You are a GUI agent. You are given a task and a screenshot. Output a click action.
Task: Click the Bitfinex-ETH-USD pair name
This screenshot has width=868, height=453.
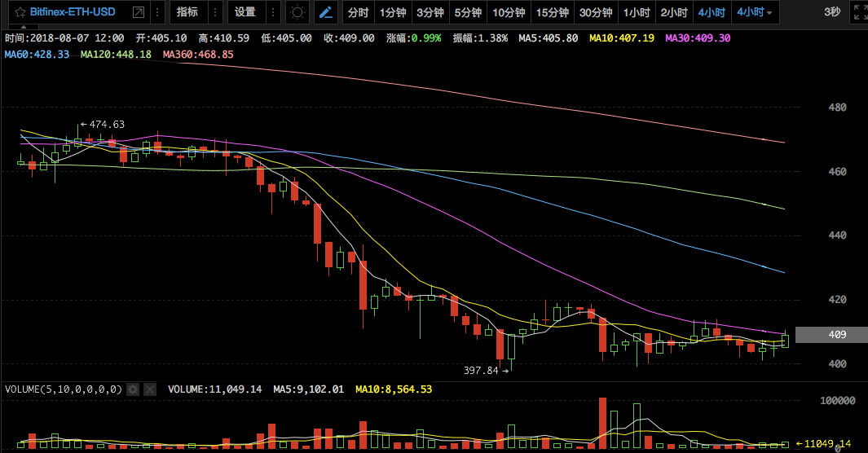[x=73, y=12]
